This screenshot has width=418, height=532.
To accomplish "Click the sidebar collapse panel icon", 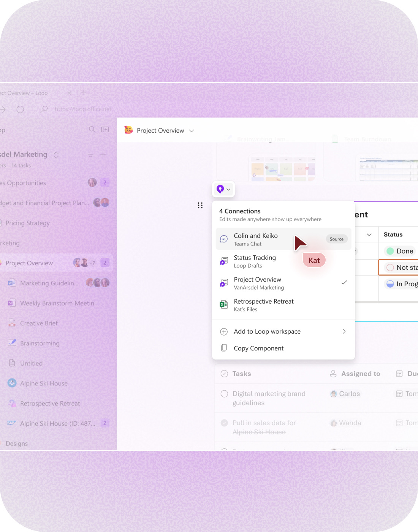I will (105, 130).
